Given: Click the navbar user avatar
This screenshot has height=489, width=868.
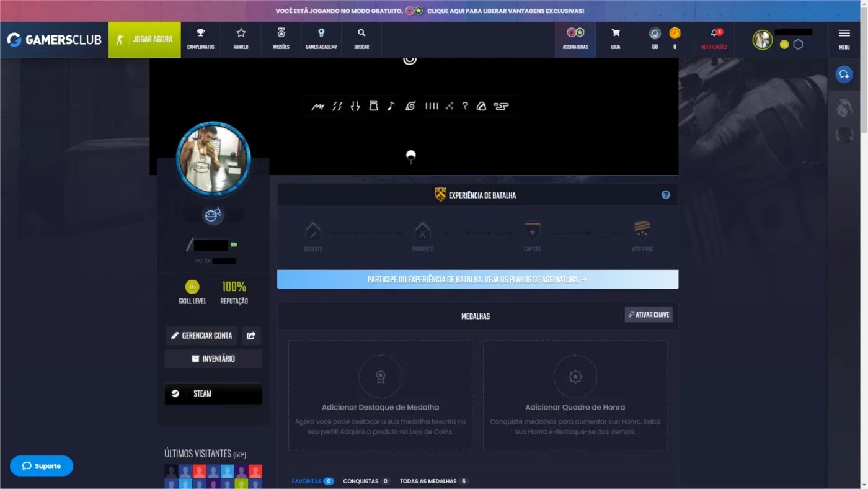Looking at the screenshot, I should pyautogui.click(x=762, y=40).
